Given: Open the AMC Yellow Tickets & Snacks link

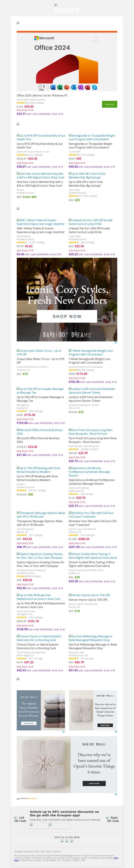Looking at the screenshot, I should point(41,222).
